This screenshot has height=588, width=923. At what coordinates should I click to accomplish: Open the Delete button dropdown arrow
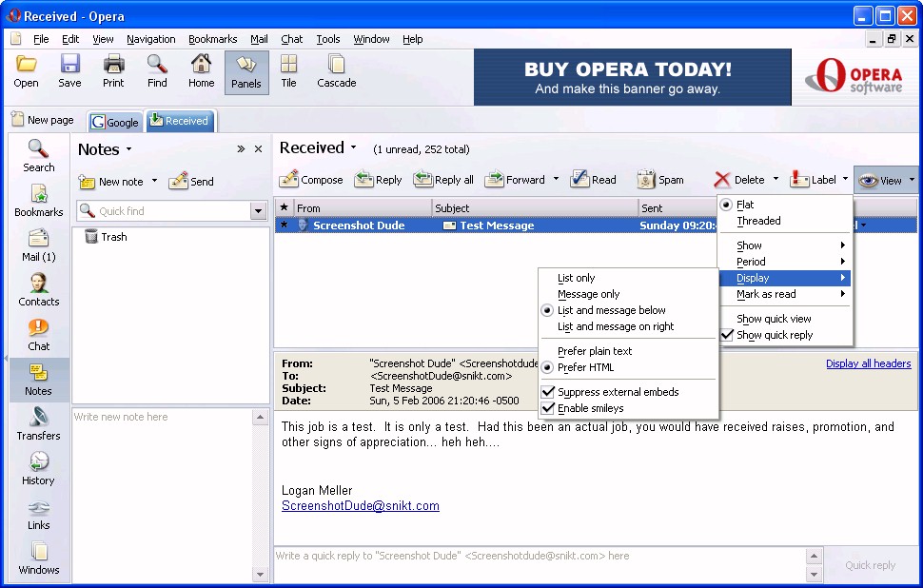(776, 179)
